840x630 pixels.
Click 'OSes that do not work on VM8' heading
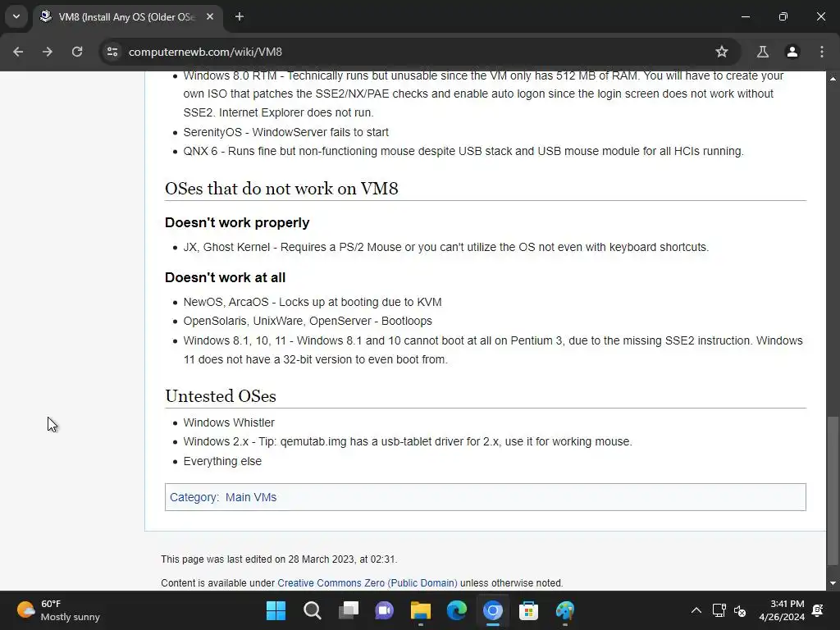pyautogui.click(x=281, y=189)
